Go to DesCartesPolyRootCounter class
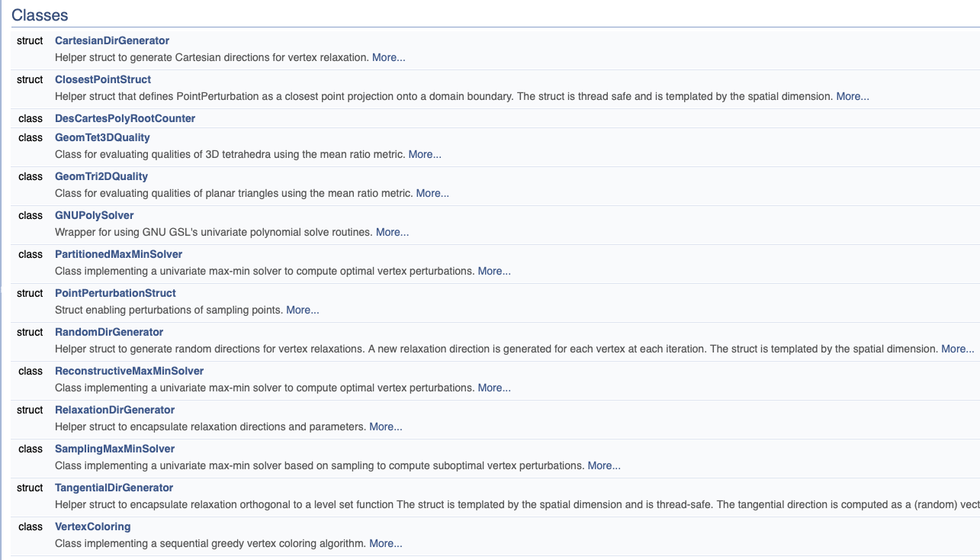This screenshot has width=980, height=560. (x=125, y=118)
